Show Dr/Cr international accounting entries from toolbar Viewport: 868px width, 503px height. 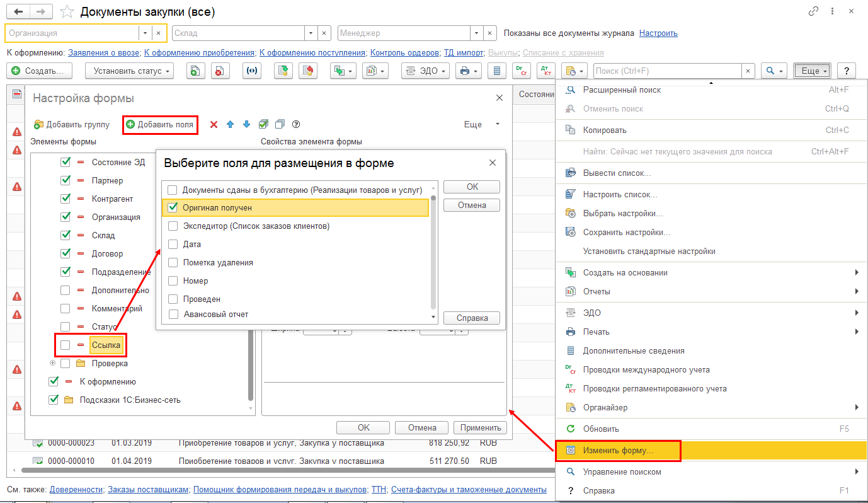point(521,71)
